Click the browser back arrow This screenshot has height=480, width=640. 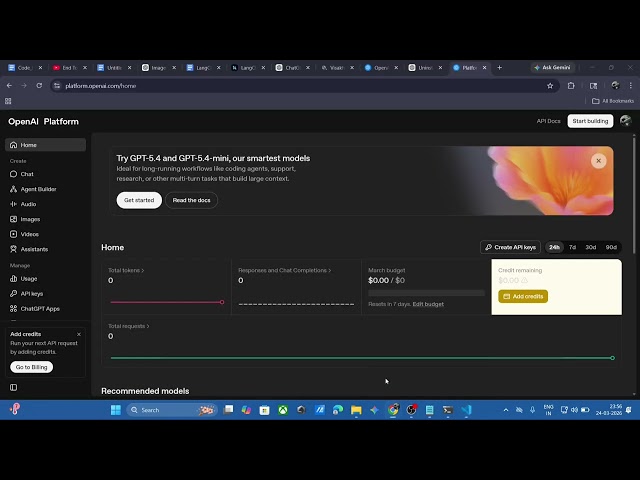tap(9, 86)
